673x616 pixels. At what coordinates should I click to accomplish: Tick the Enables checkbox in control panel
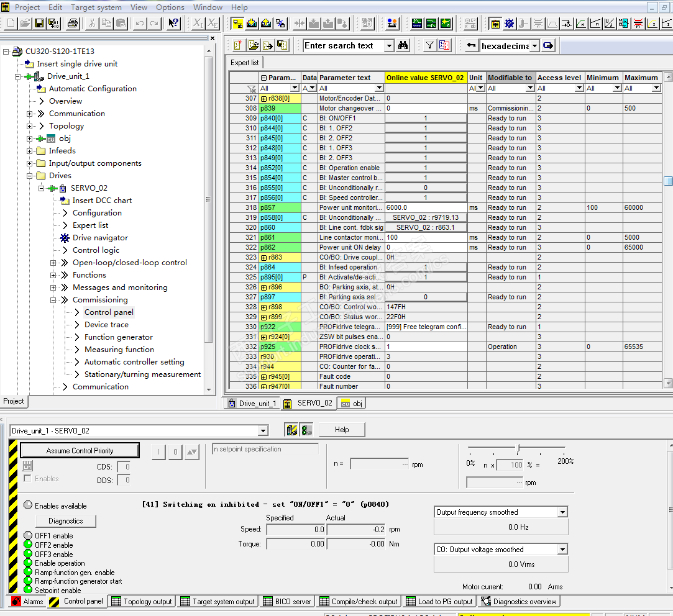click(x=27, y=479)
